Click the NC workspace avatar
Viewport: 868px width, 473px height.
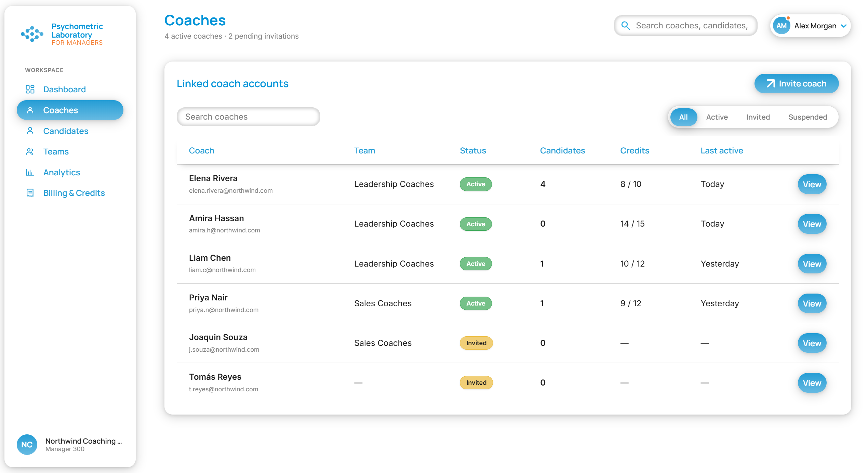(27, 444)
